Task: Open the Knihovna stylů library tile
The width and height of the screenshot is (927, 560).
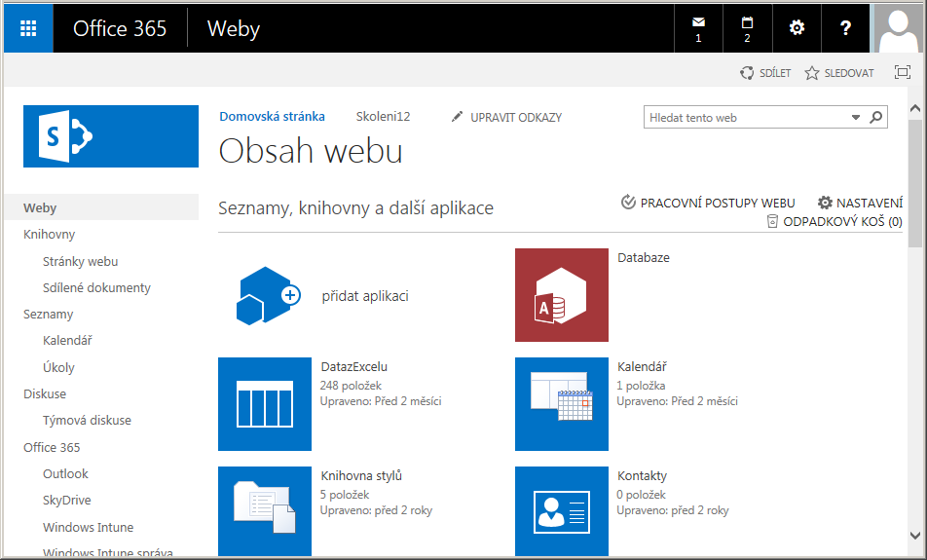Action: click(265, 511)
